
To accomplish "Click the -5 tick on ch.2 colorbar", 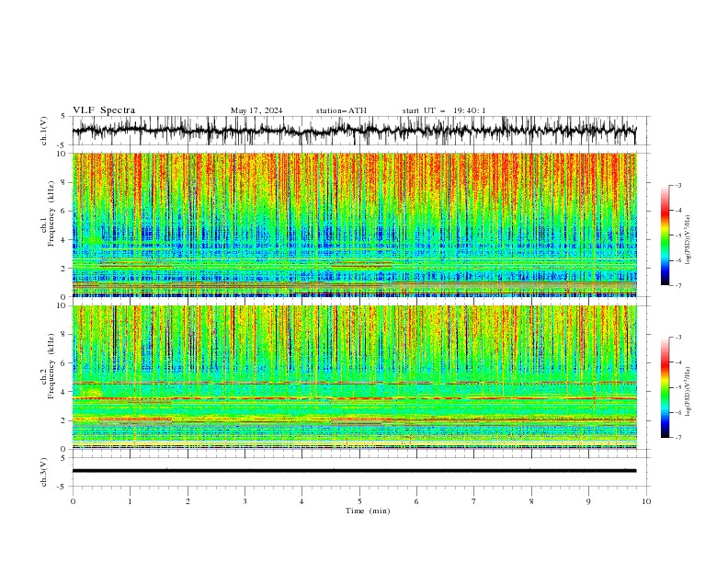I will 678,387.
